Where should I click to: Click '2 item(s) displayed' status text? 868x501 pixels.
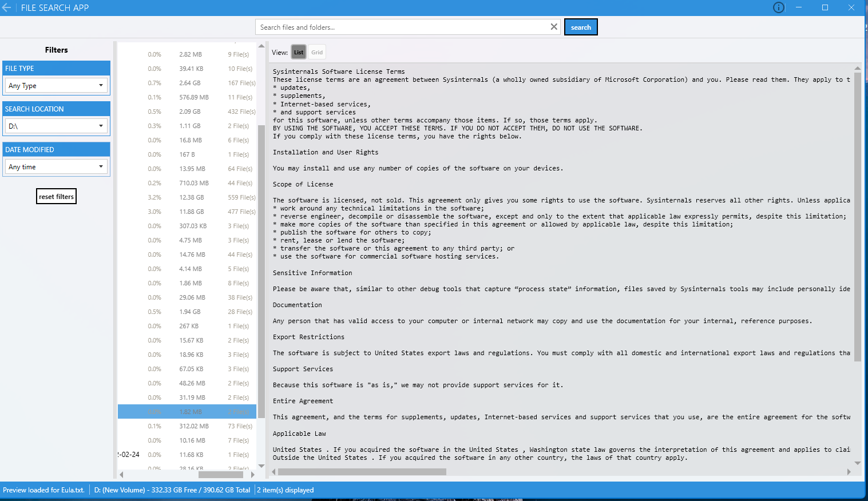pos(286,490)
